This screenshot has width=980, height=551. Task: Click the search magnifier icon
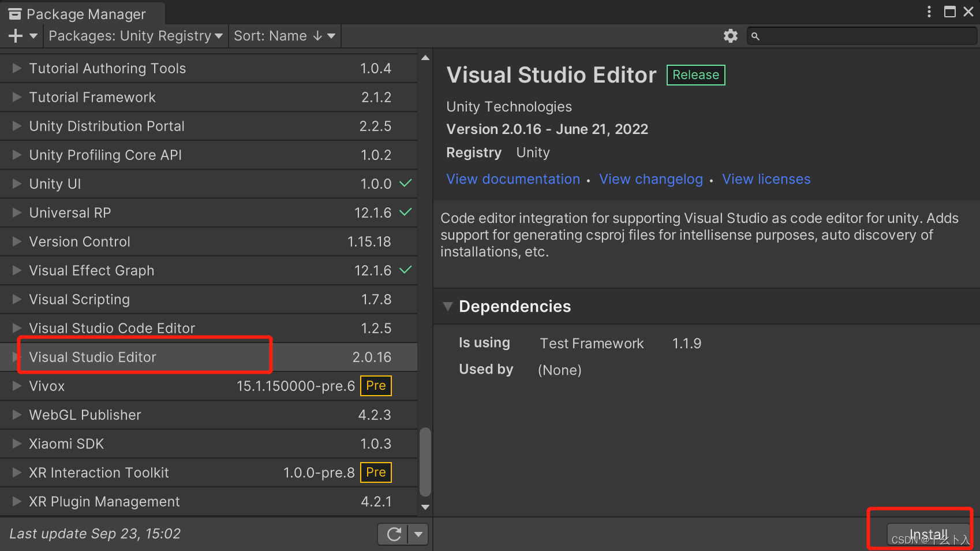coord(755,36)
